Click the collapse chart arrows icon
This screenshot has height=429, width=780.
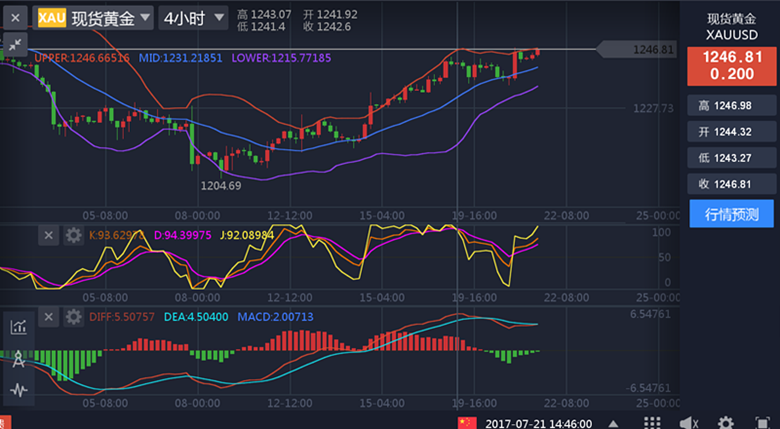coord(15,44)
